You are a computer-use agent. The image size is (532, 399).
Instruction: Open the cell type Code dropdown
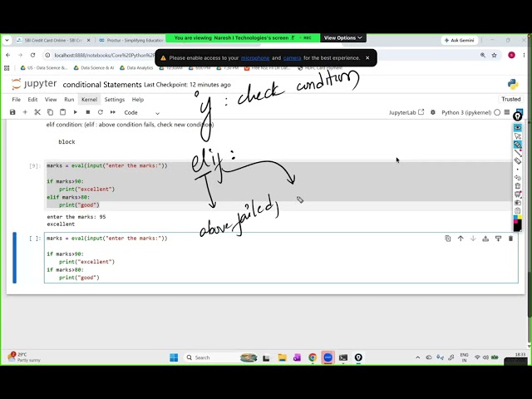coord(142,113)
